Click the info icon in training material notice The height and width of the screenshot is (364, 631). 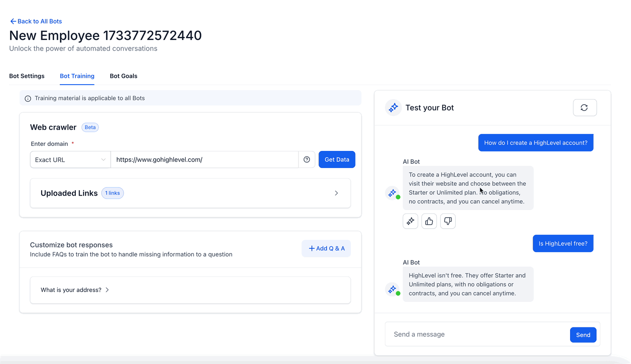click(28, 99)
